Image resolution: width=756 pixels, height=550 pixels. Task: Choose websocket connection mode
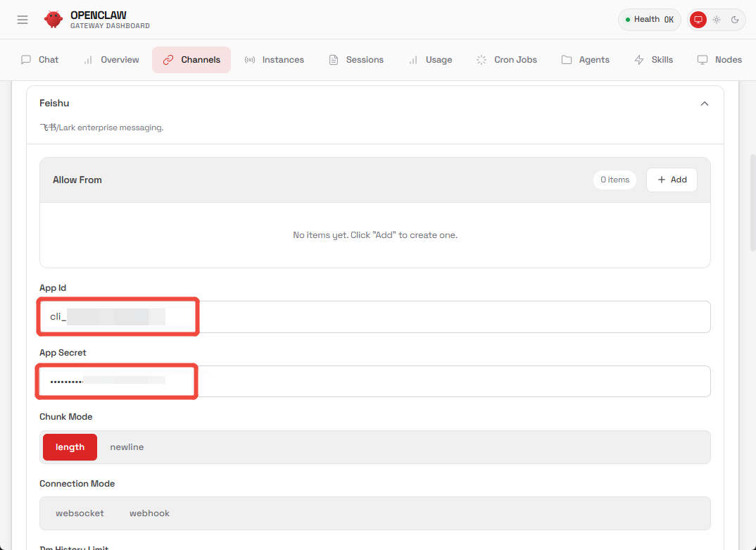[x=80, y=513]
